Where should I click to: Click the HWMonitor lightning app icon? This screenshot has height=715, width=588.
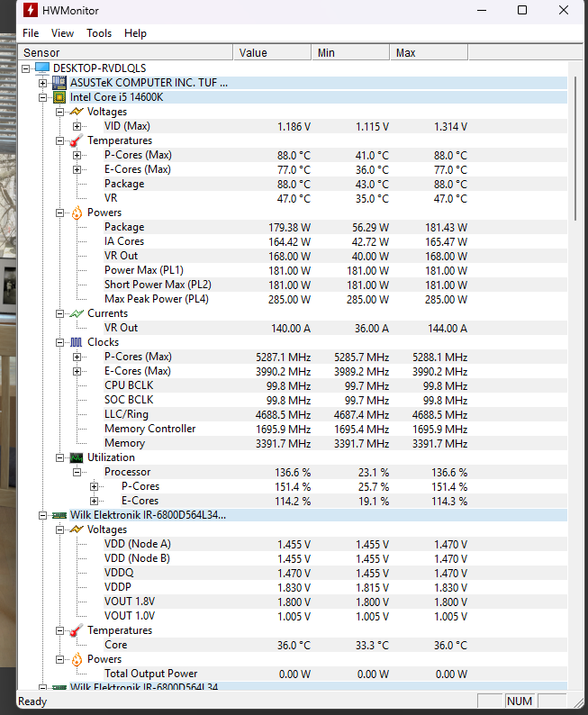pos(31,10)
